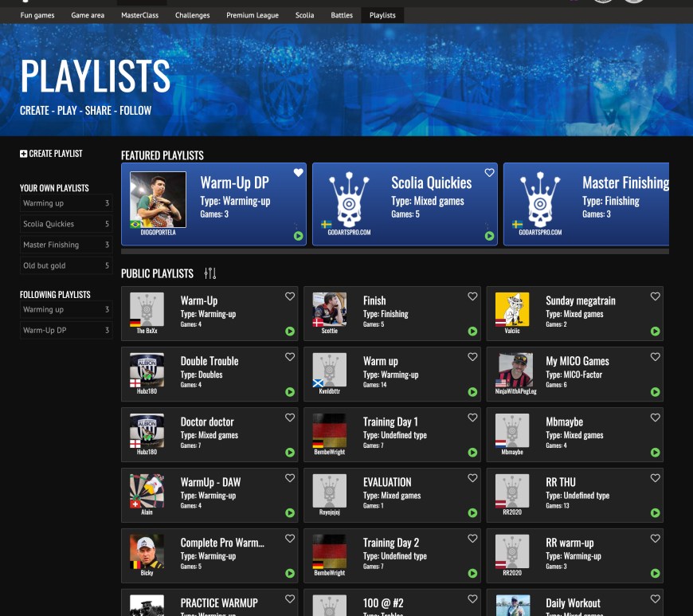
Task: Switch to the Premium League tab
Action: point(253,15)
